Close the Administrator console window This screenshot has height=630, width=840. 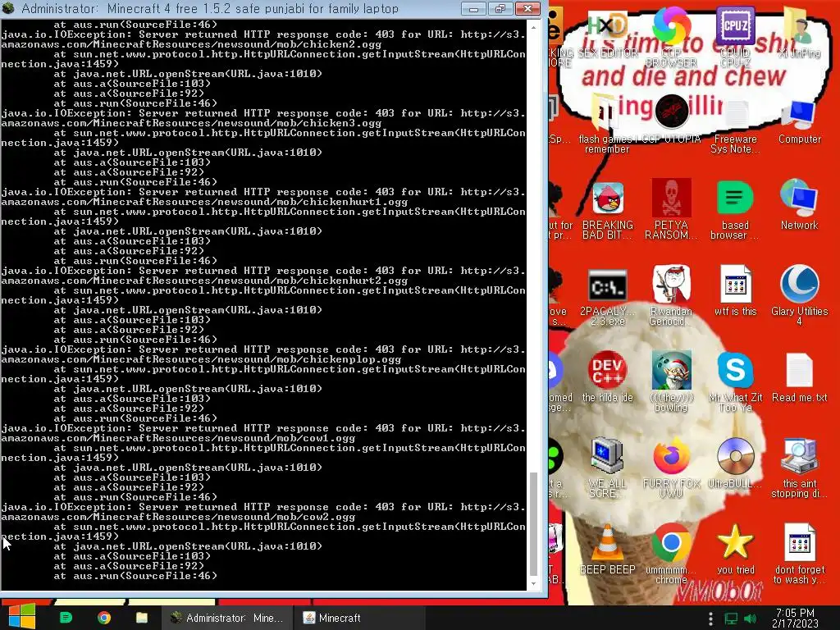point(527,8)
